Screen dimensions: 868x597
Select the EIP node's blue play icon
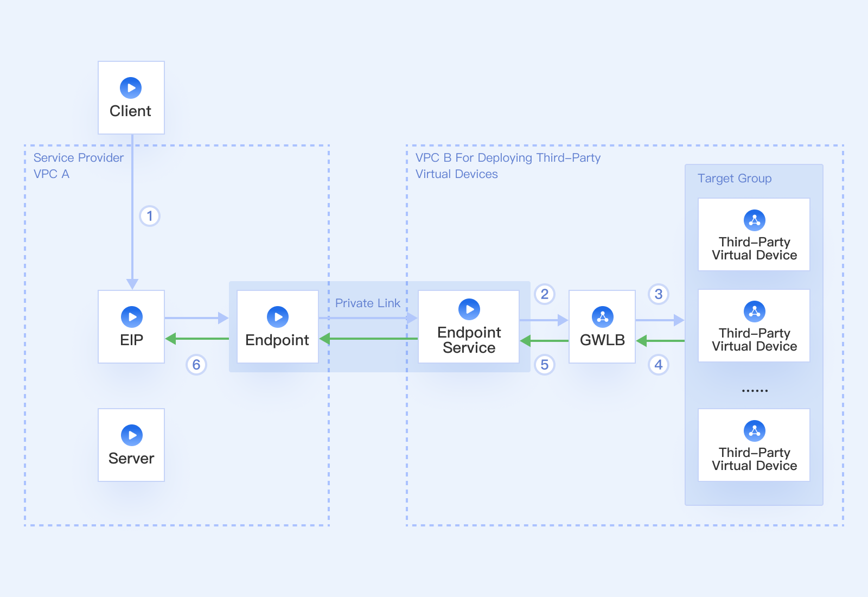tap(132, 317)
